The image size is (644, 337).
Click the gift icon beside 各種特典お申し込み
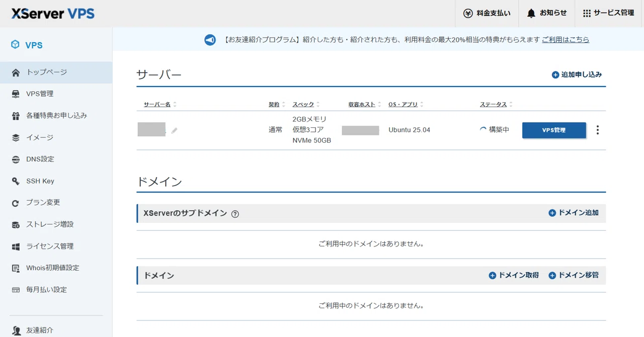click(16, 116)
